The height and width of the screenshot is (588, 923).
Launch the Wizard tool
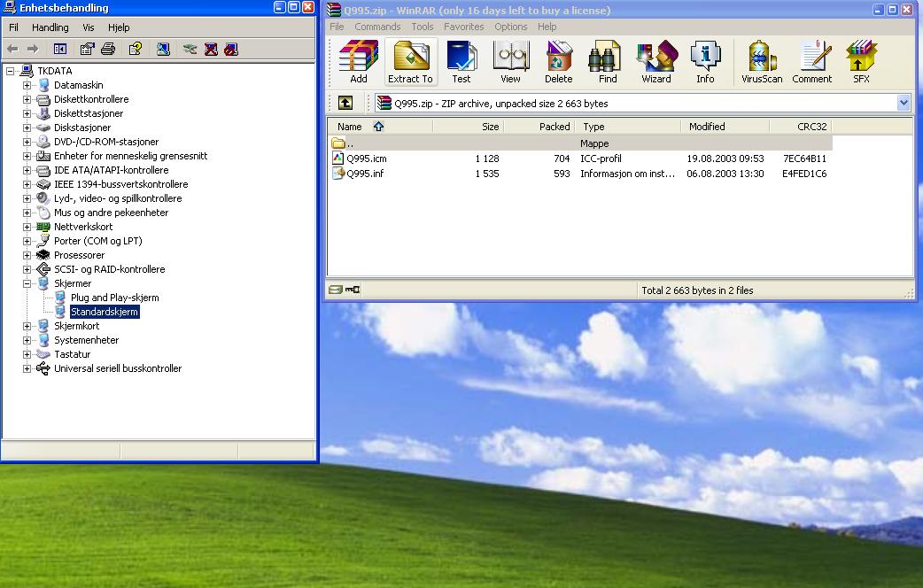pyautogui.click(x=656, y=62)
